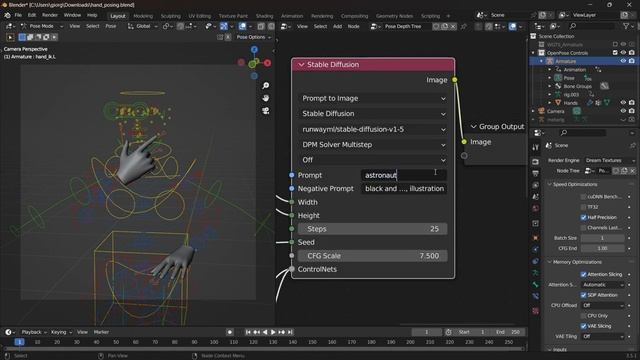Open the timeline Playback menu
640x360 pixels.
click(x=34, y=332)
